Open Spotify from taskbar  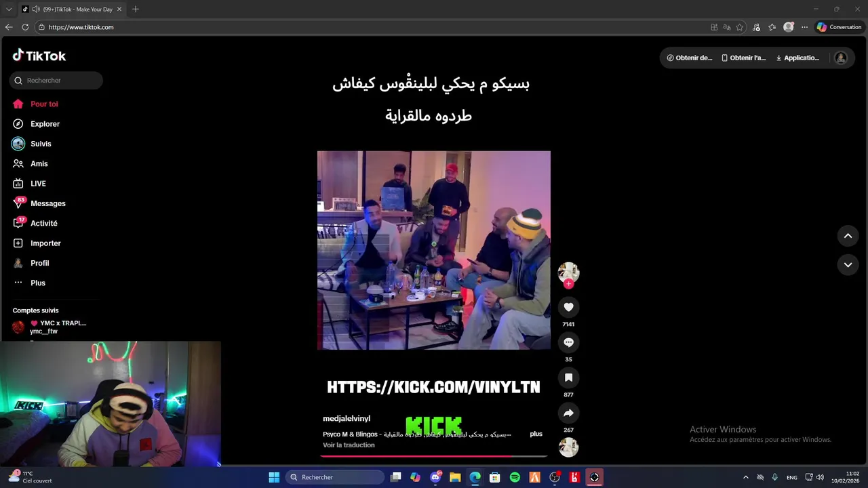515,477
